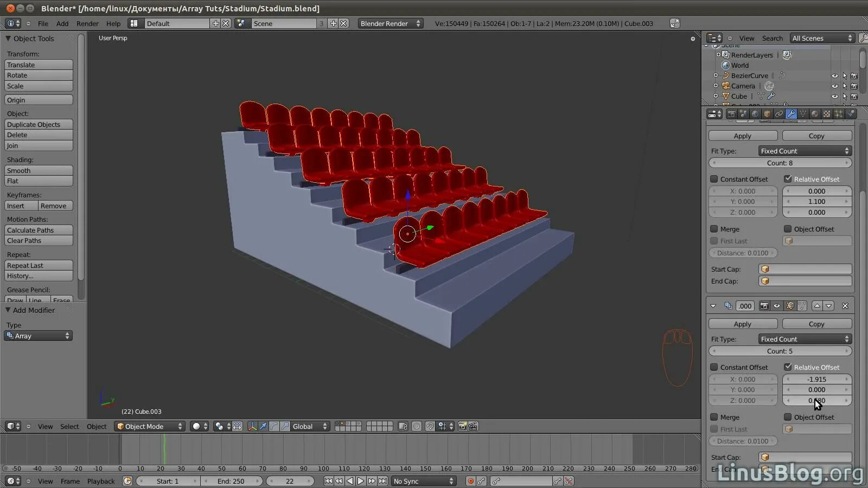Click the Duplicate Objects button

tap(39, 124)
